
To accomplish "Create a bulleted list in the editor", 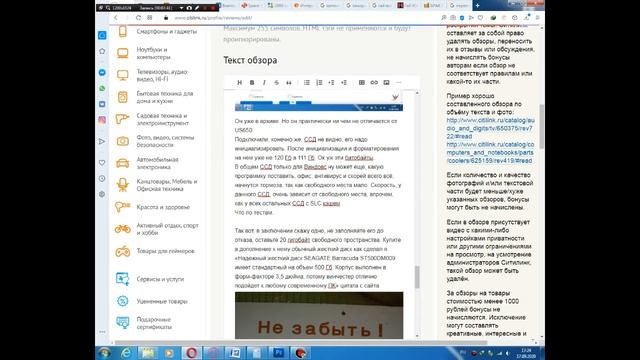I will point(307,82).
